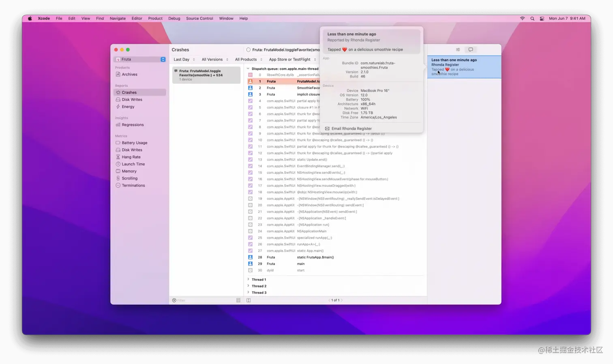Select stack frame 3 Fruta implicit closure
The image size is (613, 364).
(283, 94)
